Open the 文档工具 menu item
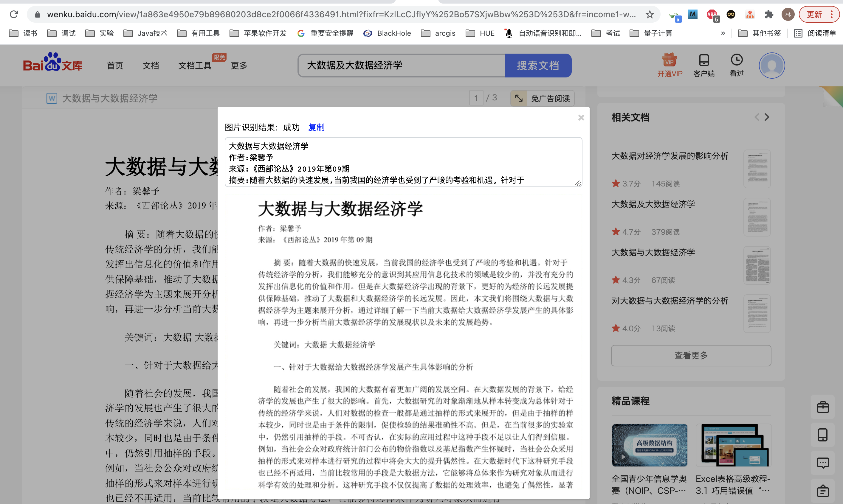The width and height of the screenshot is (843, 504). (x=194, y=66)
